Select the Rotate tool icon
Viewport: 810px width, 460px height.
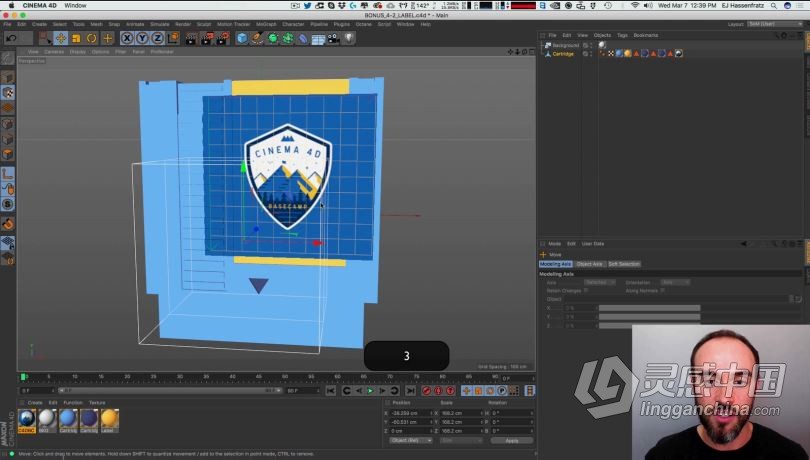tap(92, 38)
